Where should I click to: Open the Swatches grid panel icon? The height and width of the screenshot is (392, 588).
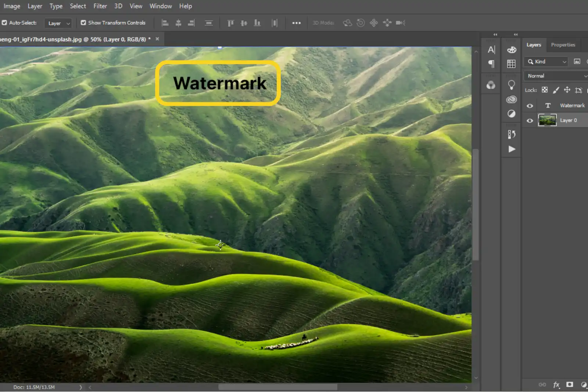click(511, 64)
